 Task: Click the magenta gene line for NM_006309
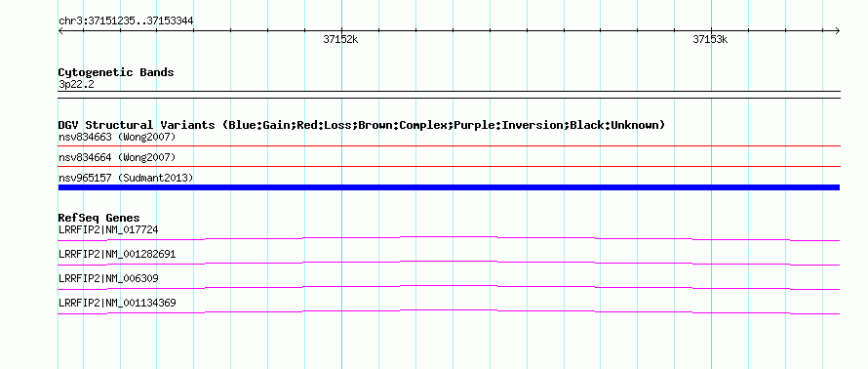[x=449, y=287]
